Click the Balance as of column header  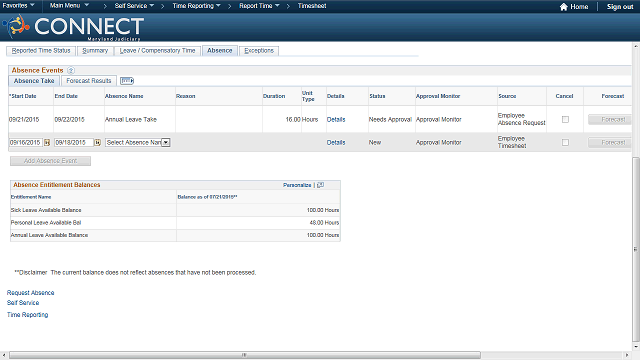[x=207, y=197]
